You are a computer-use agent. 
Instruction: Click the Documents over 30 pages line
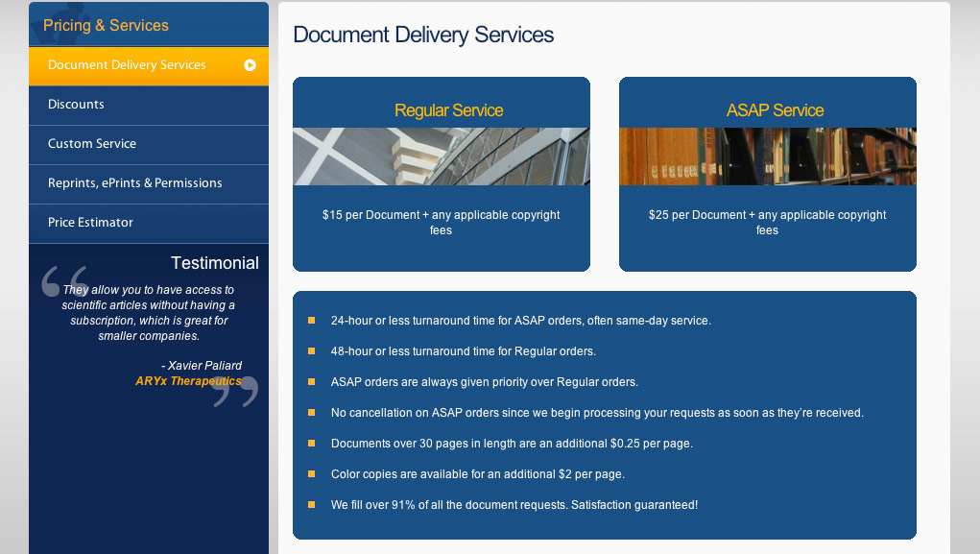click(x=512, y=444)
